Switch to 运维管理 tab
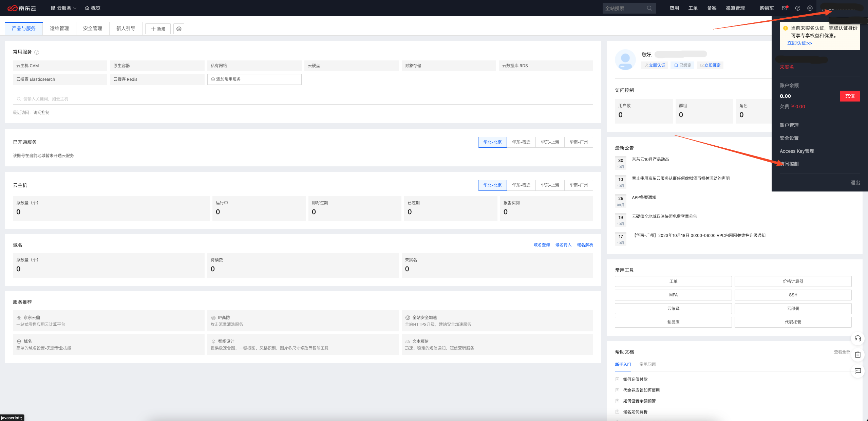The height and width of the screenshot is (421, 868). (59, 29)
